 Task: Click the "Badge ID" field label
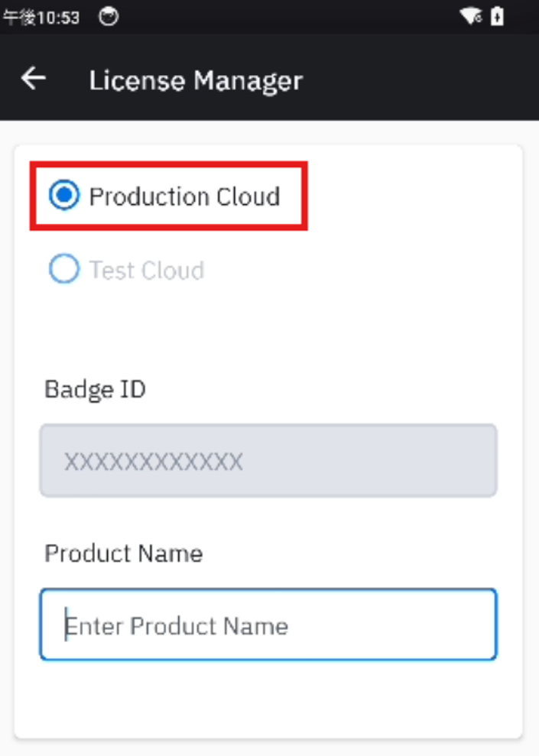coord(95,389)
